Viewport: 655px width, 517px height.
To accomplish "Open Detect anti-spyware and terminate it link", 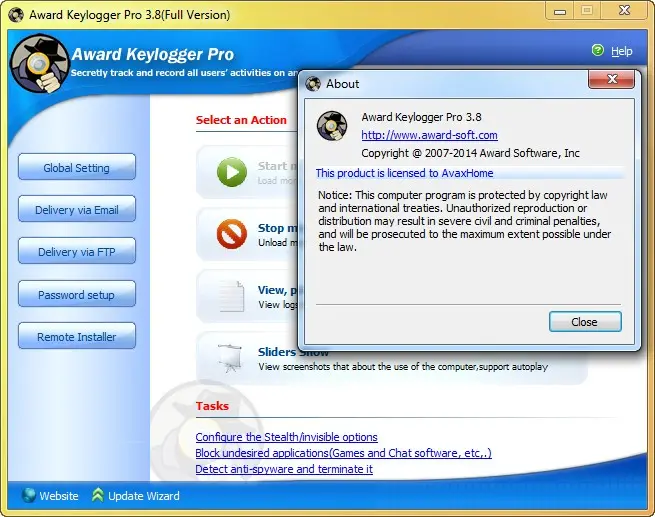I will coord(284,469).
